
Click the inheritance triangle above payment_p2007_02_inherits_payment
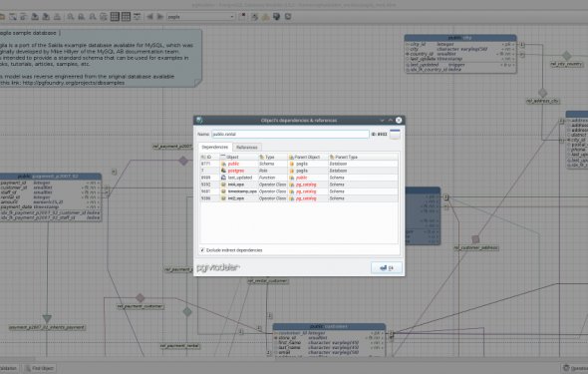pos(47,318)
